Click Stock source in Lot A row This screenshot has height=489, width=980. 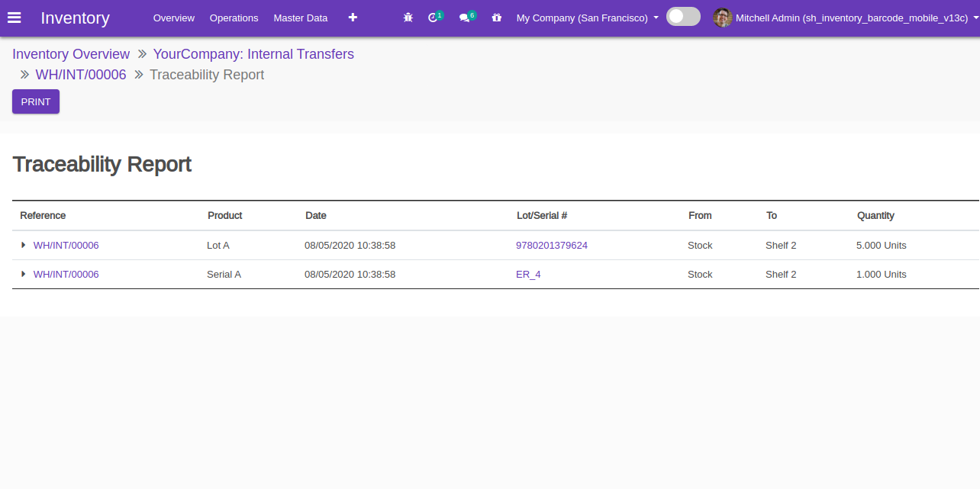[700, 246]
